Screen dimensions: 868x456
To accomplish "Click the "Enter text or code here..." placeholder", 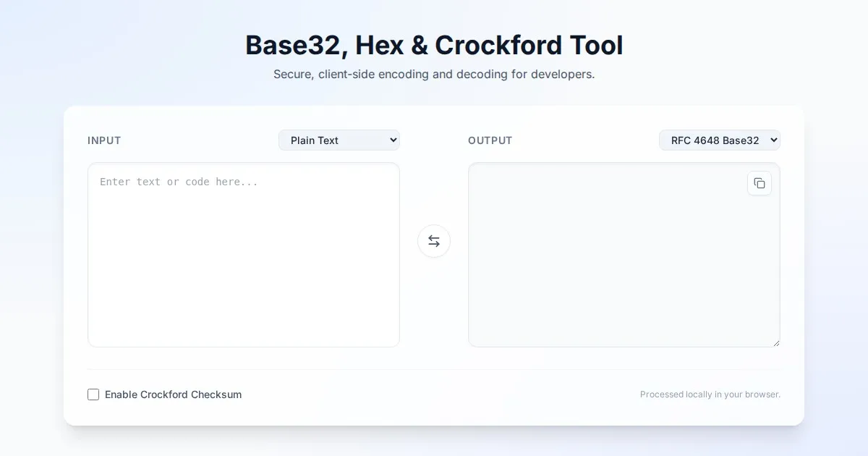I will click(179, 182).
